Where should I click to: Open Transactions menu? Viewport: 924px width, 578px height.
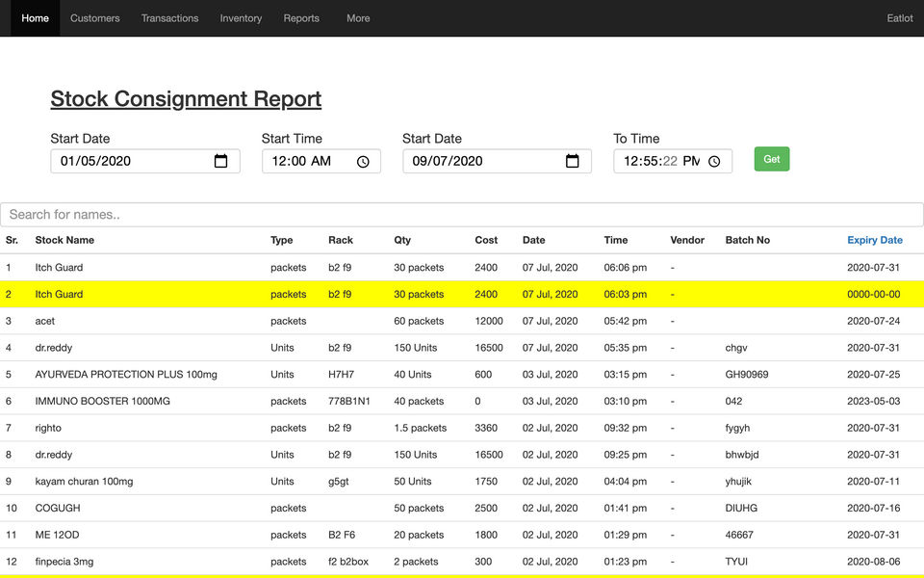point(169,18)
